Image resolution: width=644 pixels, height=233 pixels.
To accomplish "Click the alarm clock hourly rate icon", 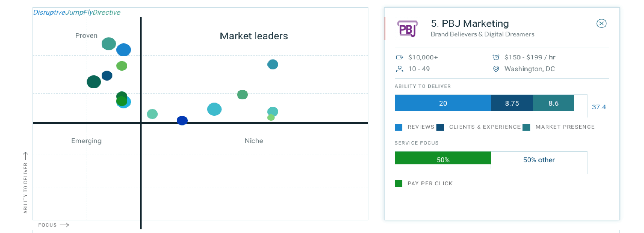I will (x=496, y=57).
